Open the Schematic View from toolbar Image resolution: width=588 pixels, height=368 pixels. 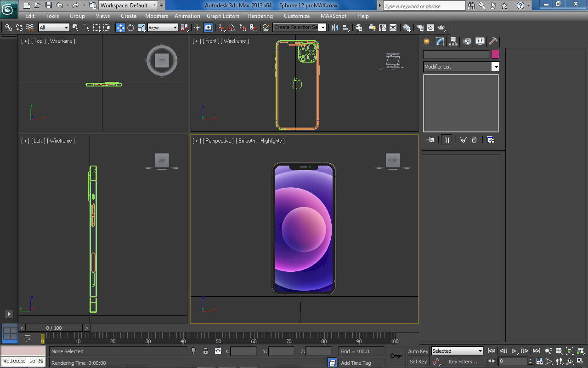[x=393, y=28]
